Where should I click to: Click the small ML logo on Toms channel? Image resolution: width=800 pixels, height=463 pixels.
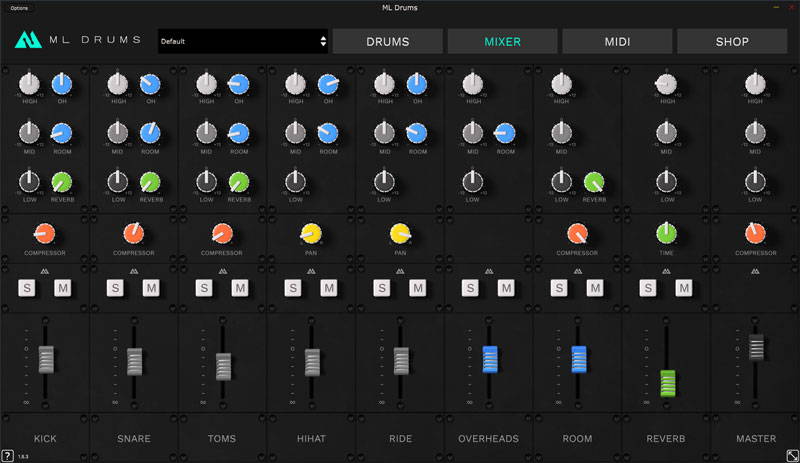222,271
